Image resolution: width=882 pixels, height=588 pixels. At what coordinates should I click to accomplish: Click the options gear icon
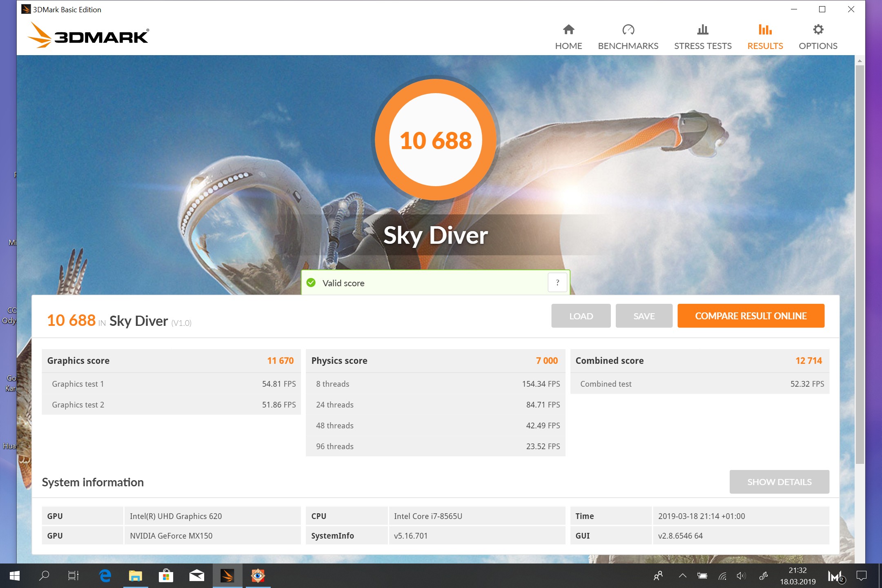pos(818,29)
